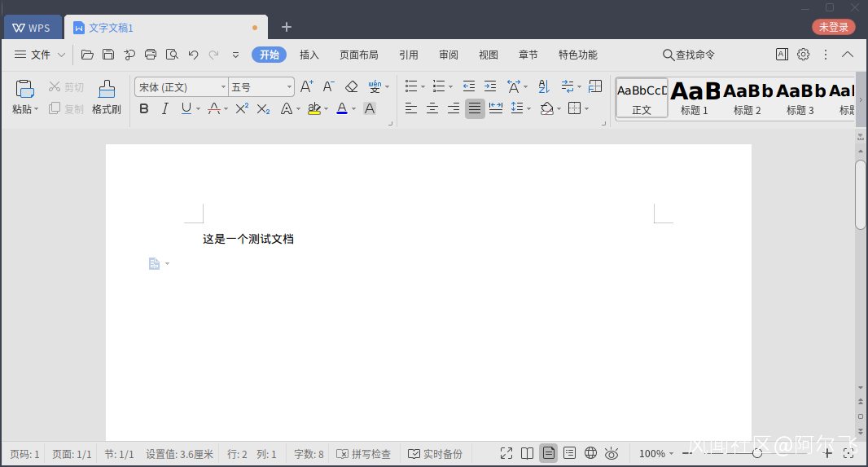Click the Center align text icon
Image resolution: width=868 pixels, height=467 pixels.
(432, 108)
